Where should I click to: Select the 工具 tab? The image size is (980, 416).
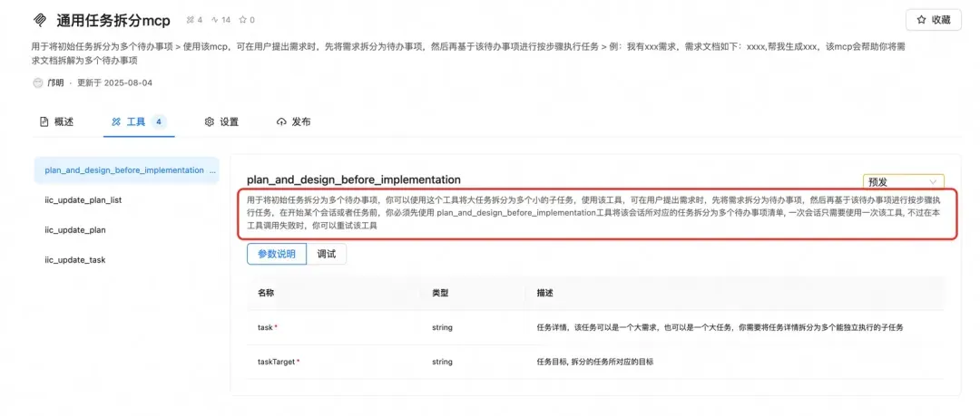[x=139, y=121]
